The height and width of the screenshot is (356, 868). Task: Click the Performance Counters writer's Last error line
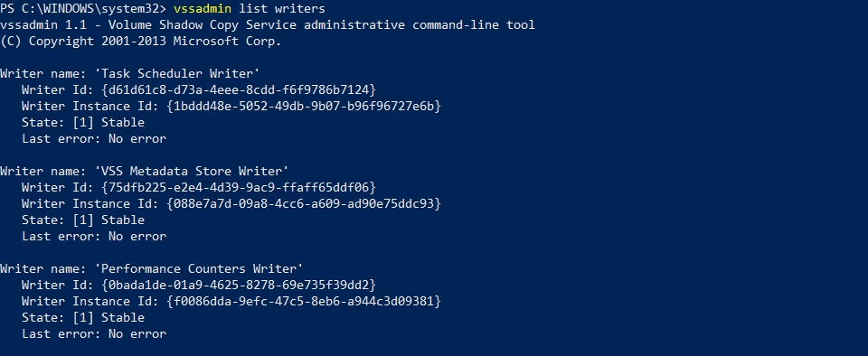tap(94, 334)
